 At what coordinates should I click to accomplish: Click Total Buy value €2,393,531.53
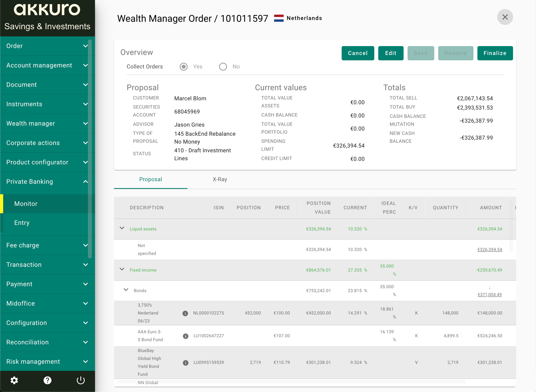475,108
